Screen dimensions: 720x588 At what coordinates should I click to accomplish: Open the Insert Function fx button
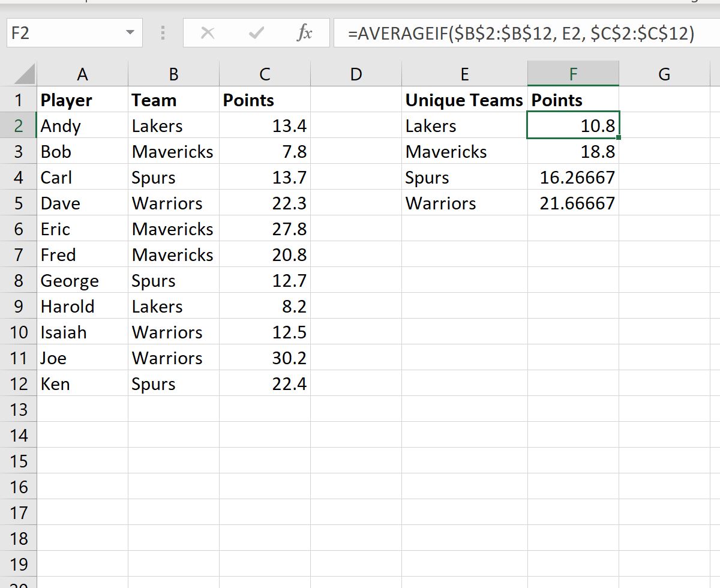305,33
